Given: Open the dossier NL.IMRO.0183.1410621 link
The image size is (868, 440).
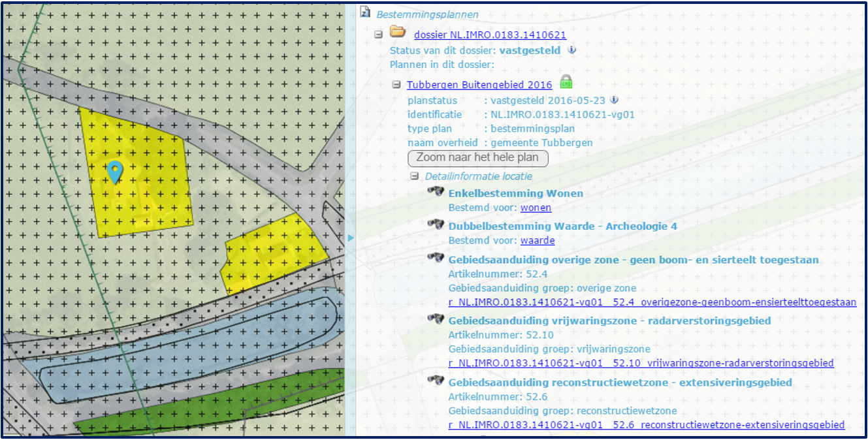Looking at the screenshot, I should point(490,35).
